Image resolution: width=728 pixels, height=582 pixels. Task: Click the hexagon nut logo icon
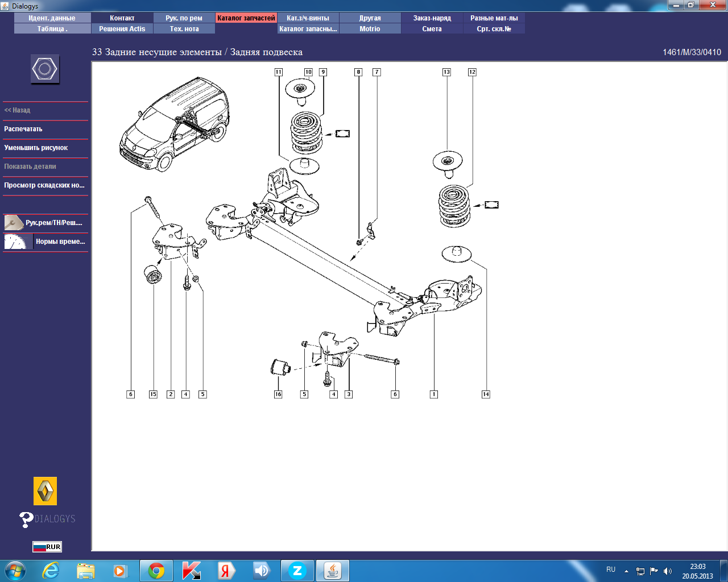pyautogui.click(x=45, y=69)
